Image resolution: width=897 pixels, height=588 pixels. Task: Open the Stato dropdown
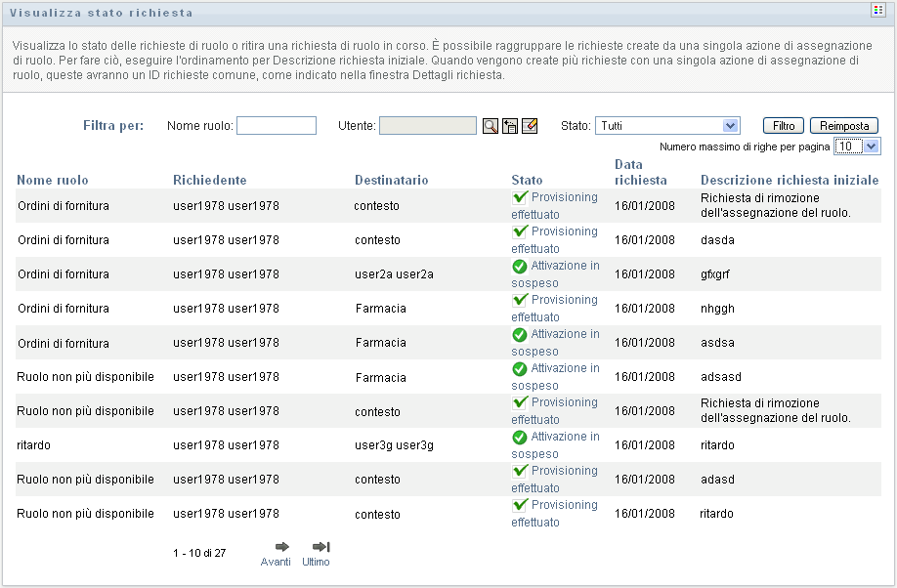pyautogui.click(x=667, y=126)
